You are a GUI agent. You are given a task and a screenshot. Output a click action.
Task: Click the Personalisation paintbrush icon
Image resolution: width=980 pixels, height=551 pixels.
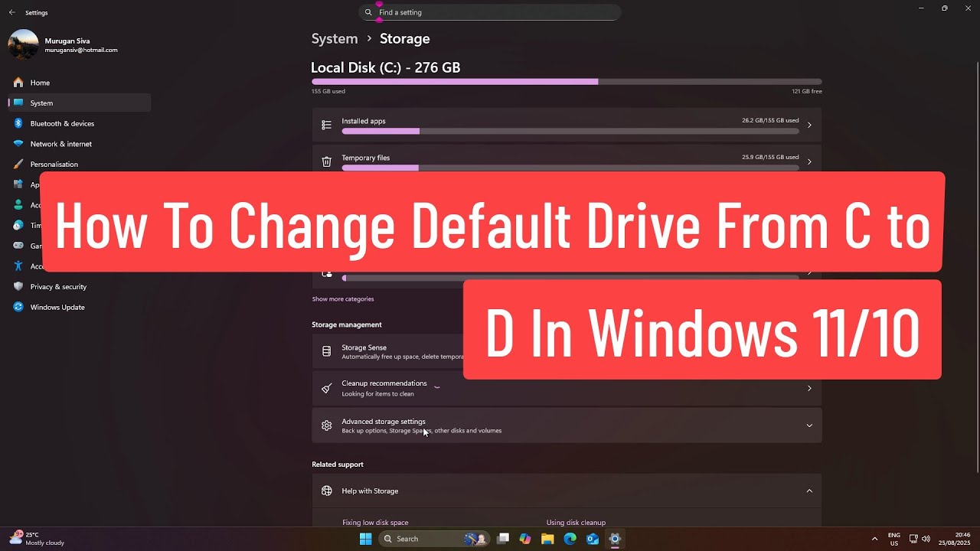18,164
